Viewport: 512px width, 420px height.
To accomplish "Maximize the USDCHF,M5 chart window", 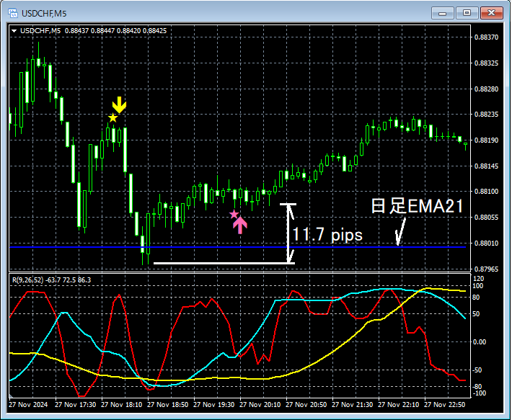I will click(x=467, y=14).
